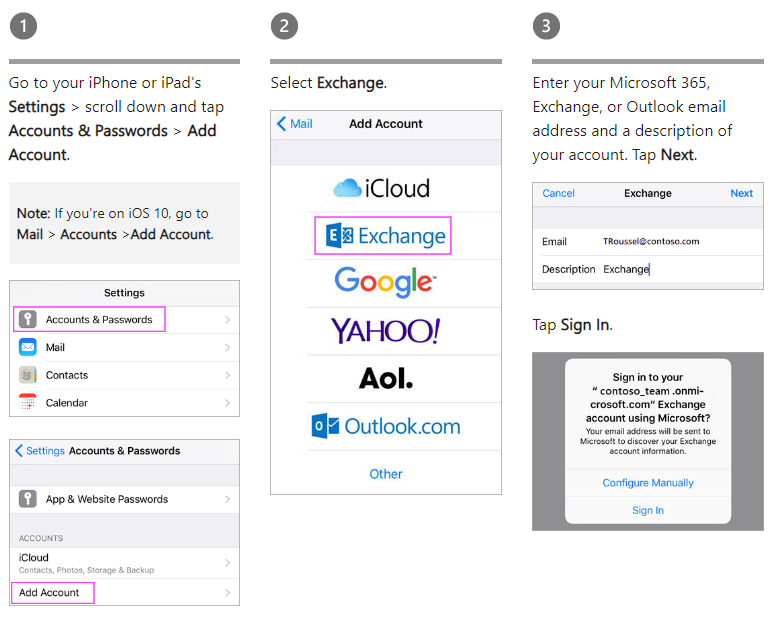The height and width of the screenshot is (619, 775).
Task: Select the Outlook.com account option
Action: pos(386,426)
